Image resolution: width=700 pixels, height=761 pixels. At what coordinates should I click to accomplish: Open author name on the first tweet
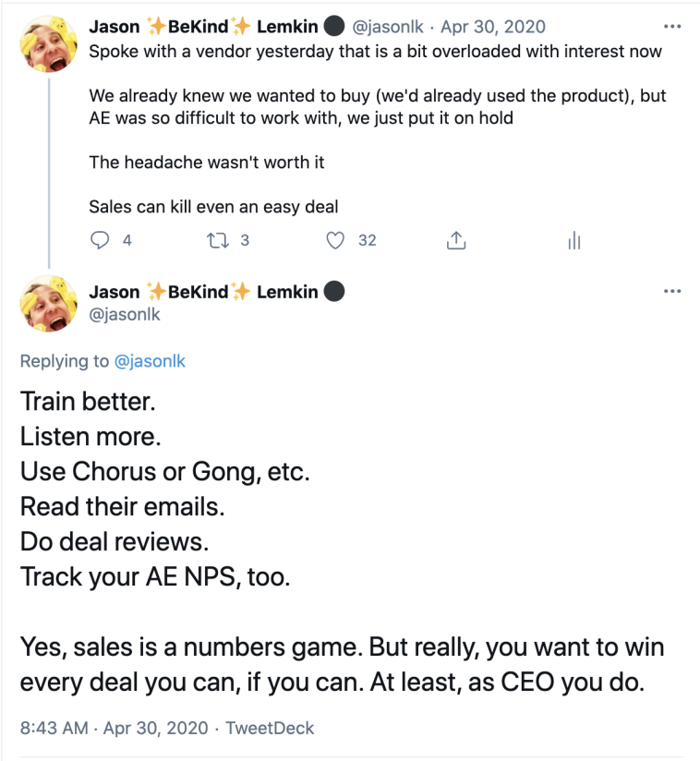[x=203, y=27]
